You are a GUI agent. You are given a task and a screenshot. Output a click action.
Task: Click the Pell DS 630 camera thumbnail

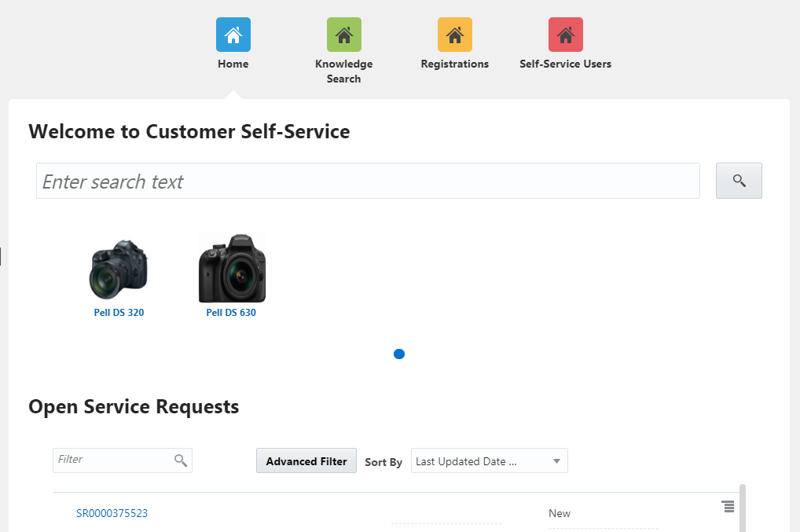pyautogui.click(x=232, y=268)
